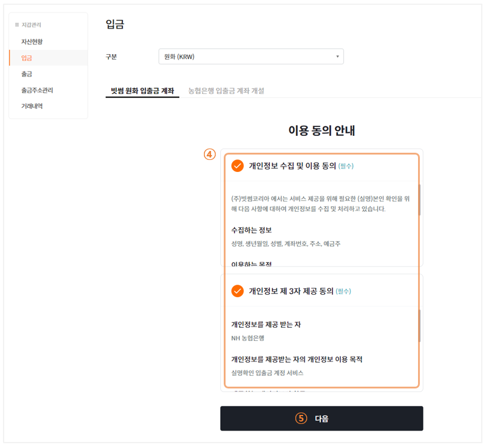Open 출금주소관리 sidebar item
The width and height of the screenshot is (486, 448).
pos(37,90)
